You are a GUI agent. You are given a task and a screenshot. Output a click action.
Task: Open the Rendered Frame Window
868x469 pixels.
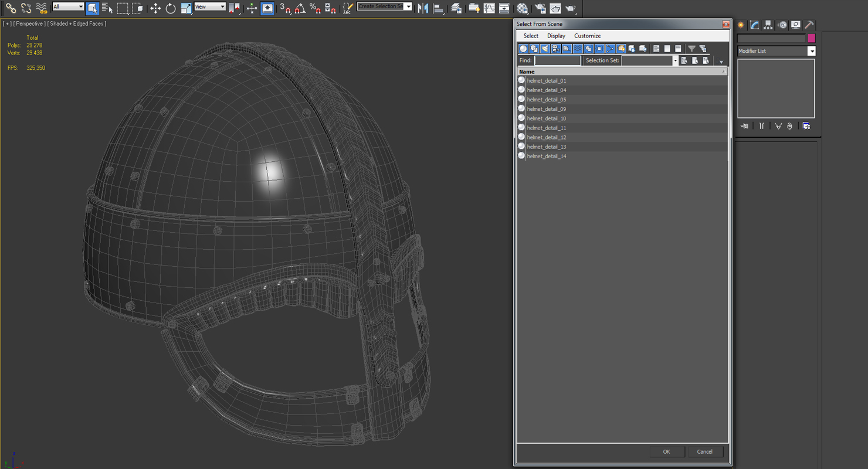pos(555,8)
